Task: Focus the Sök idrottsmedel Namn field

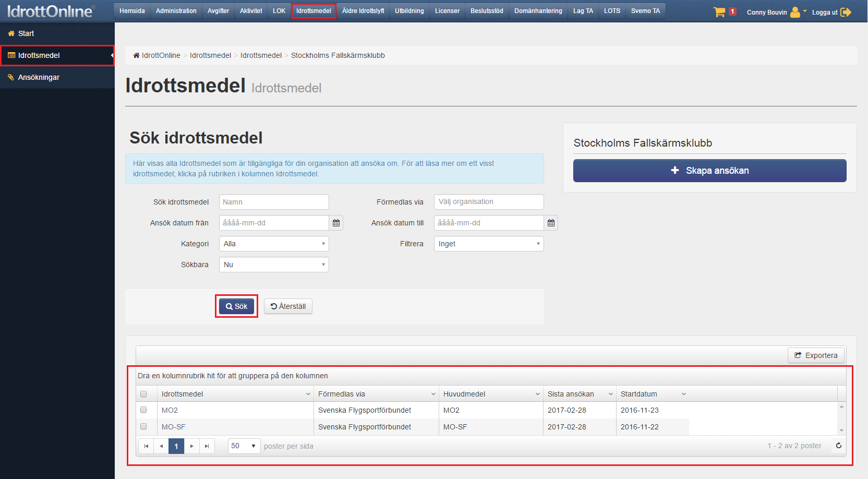Action: click(x=274, y=202)
